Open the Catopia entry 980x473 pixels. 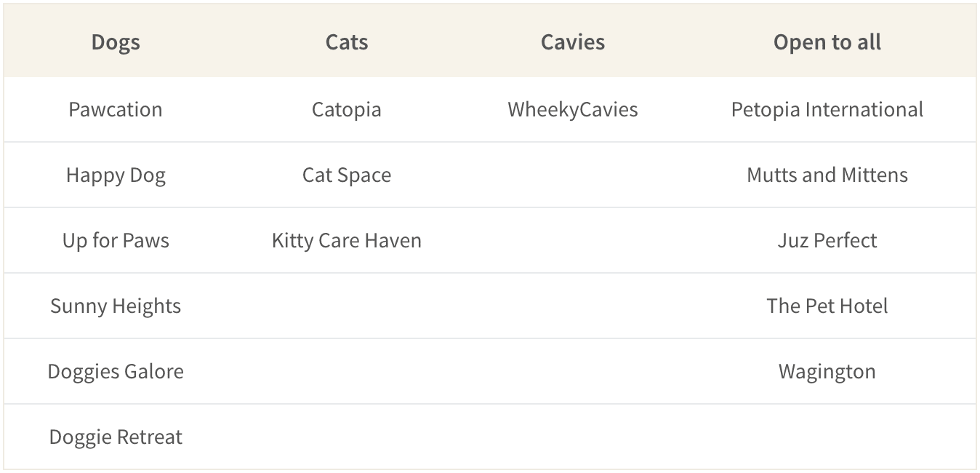pyautogui.click(x=347, y=109)
